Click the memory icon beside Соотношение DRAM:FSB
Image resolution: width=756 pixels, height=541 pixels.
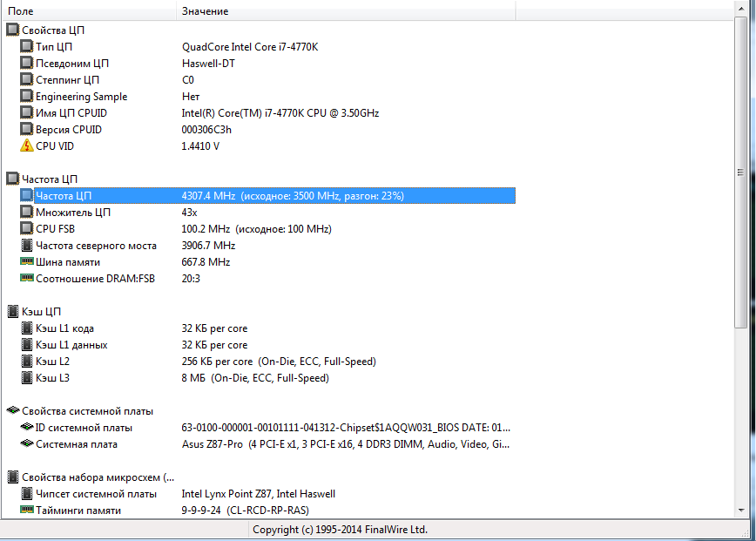click(26, 278)
